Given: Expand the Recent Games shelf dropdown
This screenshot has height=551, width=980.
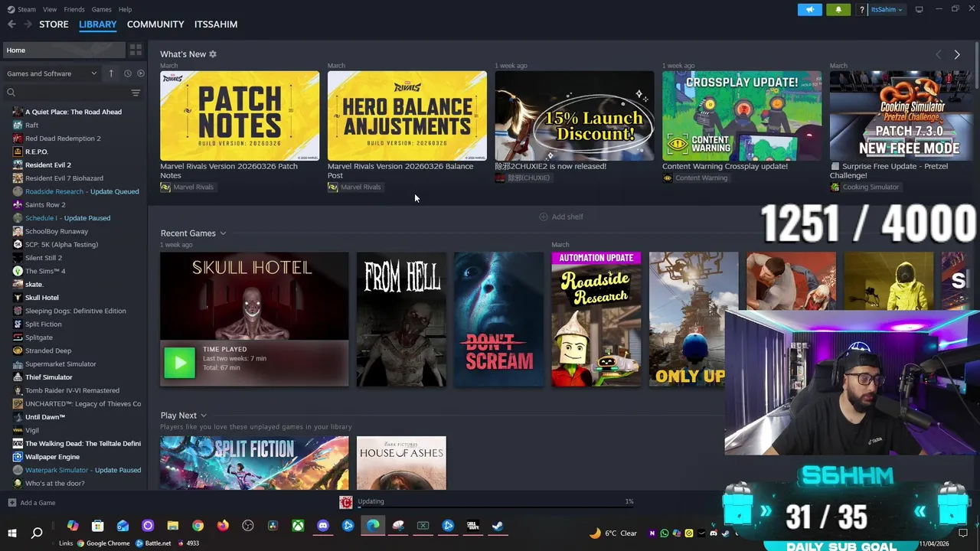Looking at the screenshot, I should click(x=223, y=233).
